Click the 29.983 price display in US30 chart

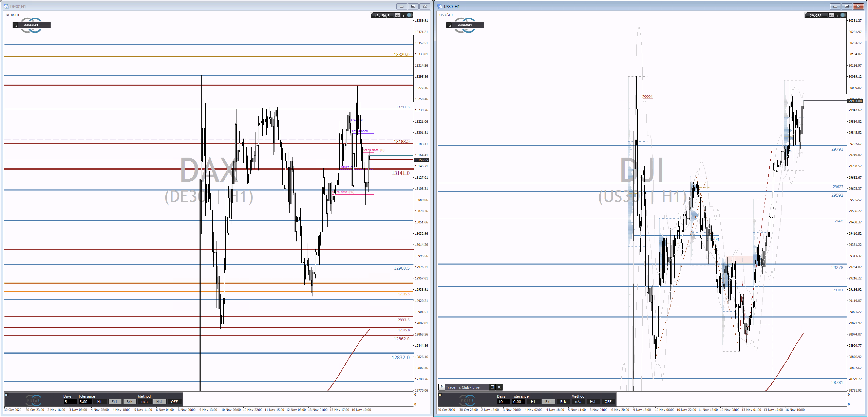tap(815, 15)
